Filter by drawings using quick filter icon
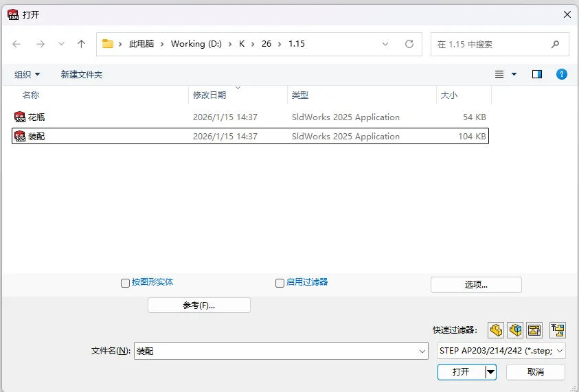The width and height of the screenshot is (579, 392). pyautogui.click(x=534, y=330)
